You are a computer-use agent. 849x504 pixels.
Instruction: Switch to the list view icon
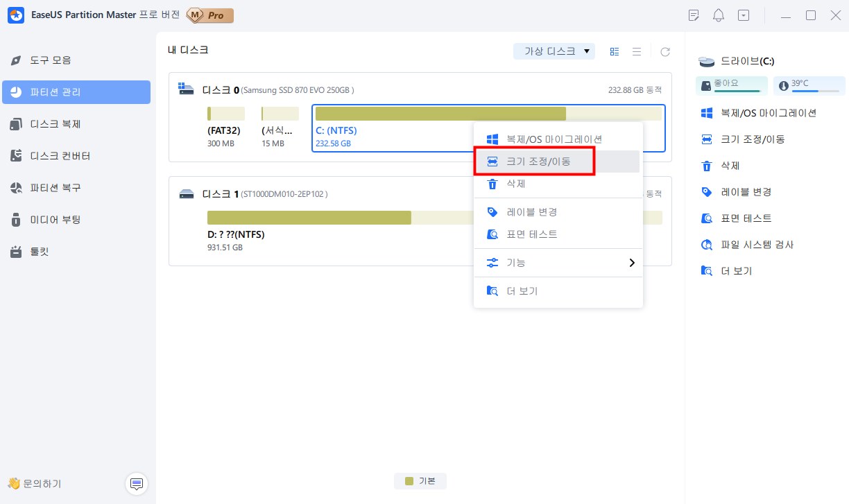[x=636, y=51]
